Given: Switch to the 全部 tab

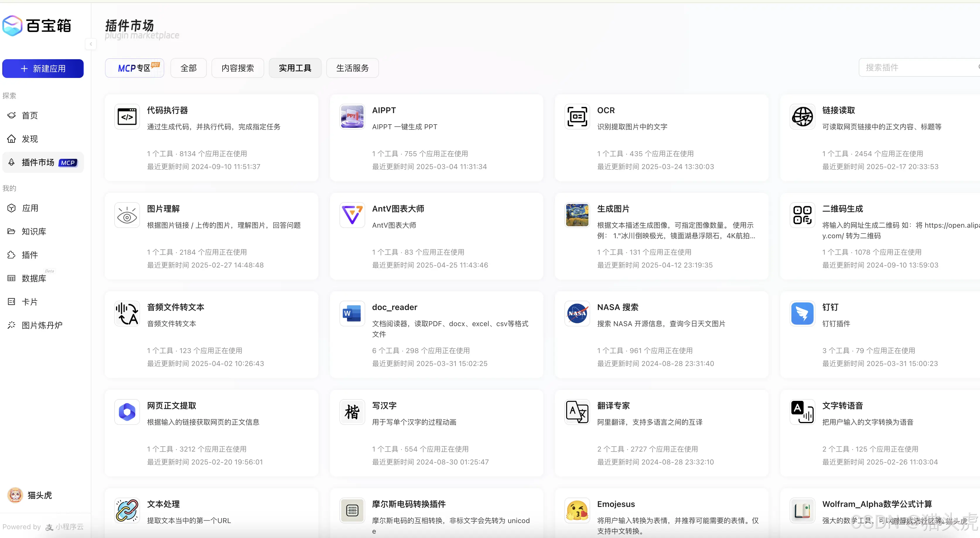Looking at the screenshot, I should coord(188,68).
